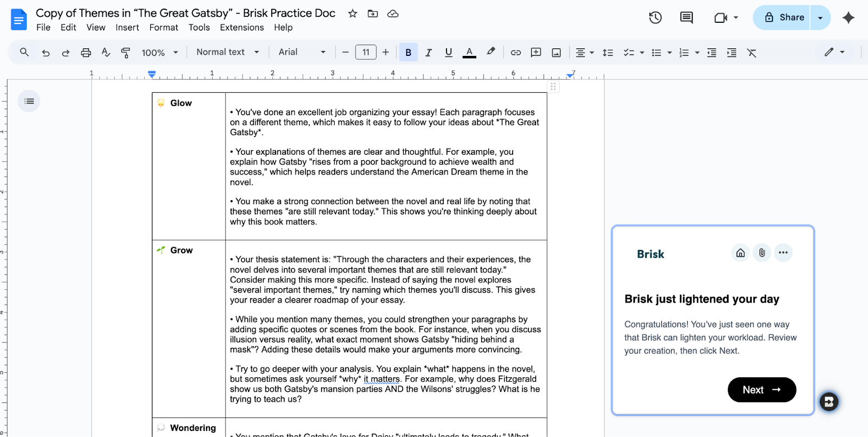The width and height of the screenshot is (868, 437).
Task: Open version history clock icon
Action: (x=655, y=17)
